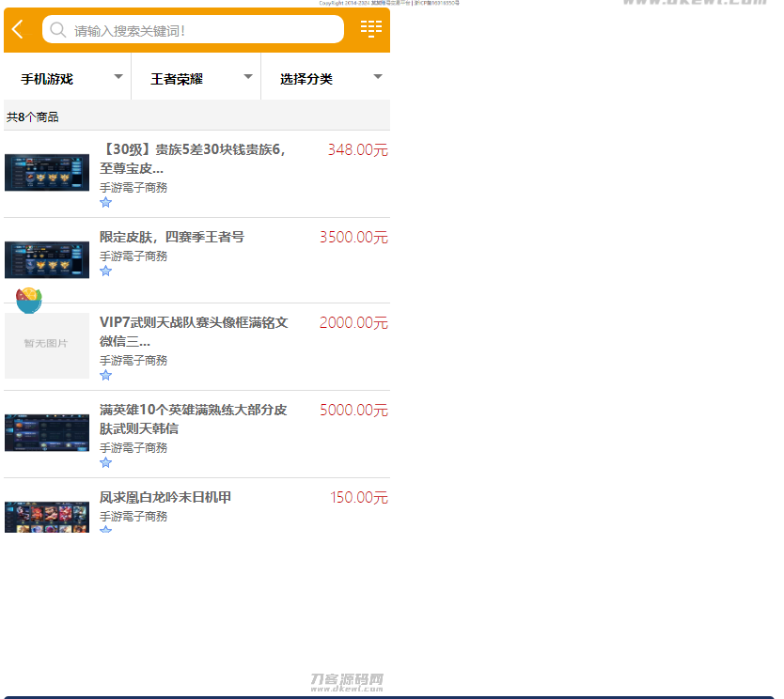This screenshot has height=699, width=784.
Task: Type in the search keyword field
Action: click(202, 30)
